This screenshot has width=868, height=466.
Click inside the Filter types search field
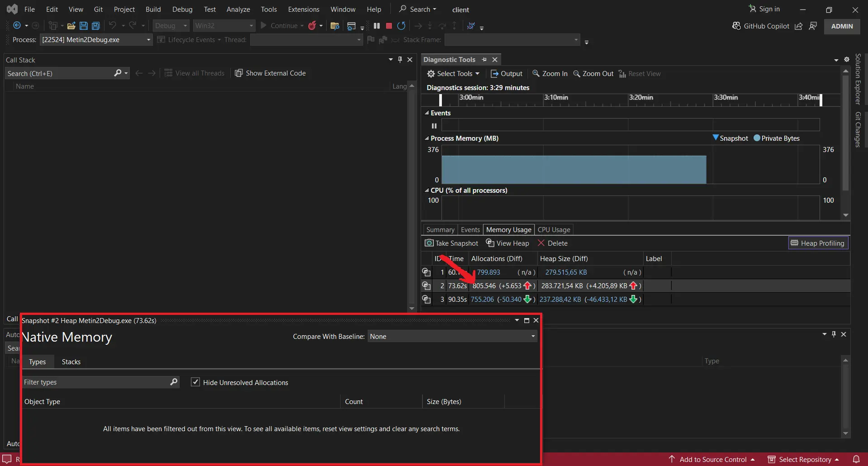pyautogui.click(x=90, y=382)
